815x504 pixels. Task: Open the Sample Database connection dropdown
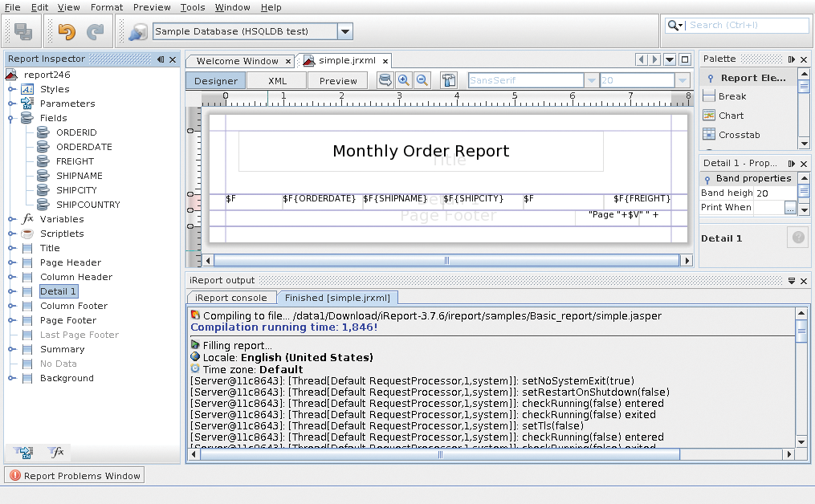tap(345, 30)
